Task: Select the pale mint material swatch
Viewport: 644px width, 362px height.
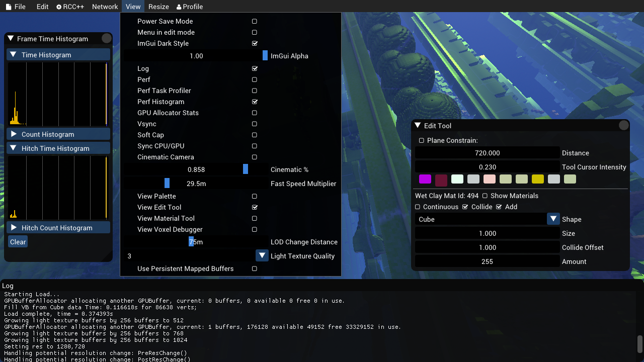Action: (457, 179)
